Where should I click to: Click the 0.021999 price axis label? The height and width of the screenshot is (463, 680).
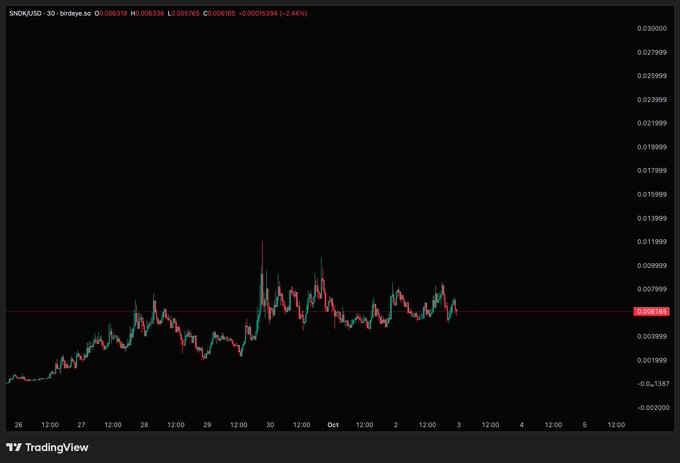point(652,123)
